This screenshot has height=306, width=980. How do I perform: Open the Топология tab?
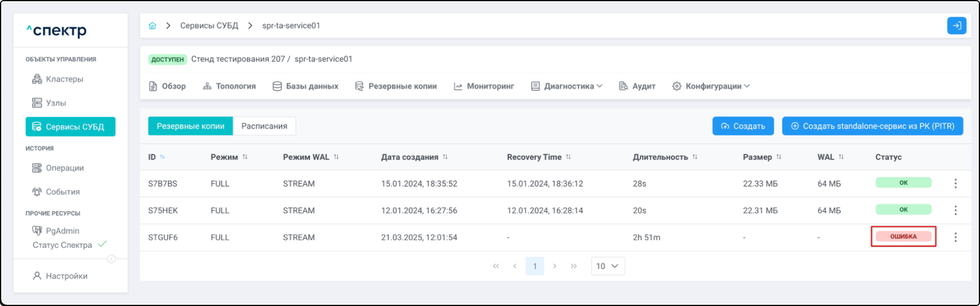(x=230, y=87)
